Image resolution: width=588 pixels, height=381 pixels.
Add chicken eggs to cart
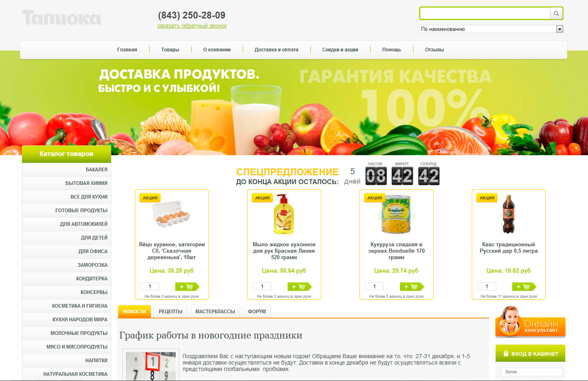[187, 286]
